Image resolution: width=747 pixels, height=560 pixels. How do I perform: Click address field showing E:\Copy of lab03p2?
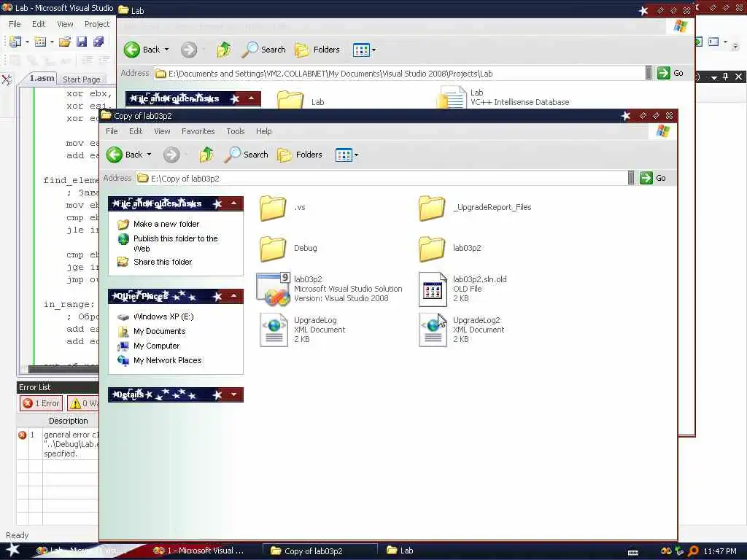pos(382,179)
